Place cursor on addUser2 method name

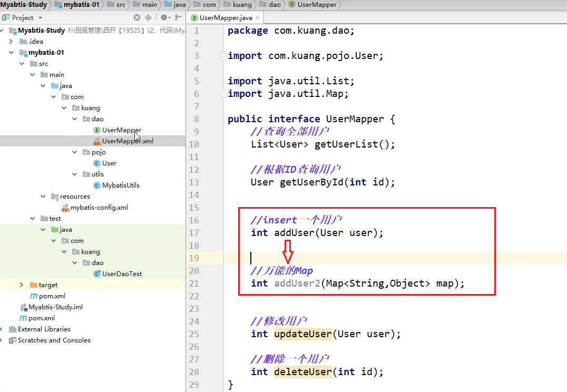click(297, 283)
